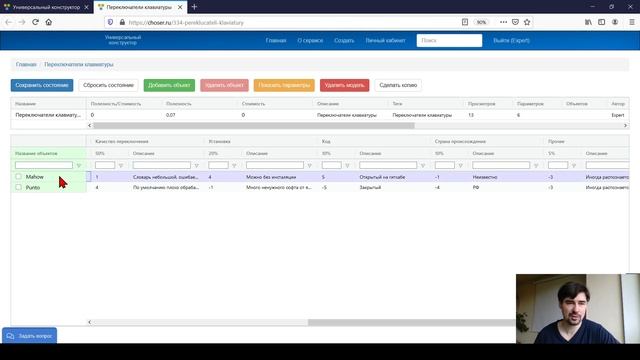Click the model table horizontal scrollbar thumb
This screenshot has height=360, width=640.
pyautogui.click(x=253, y=126)
